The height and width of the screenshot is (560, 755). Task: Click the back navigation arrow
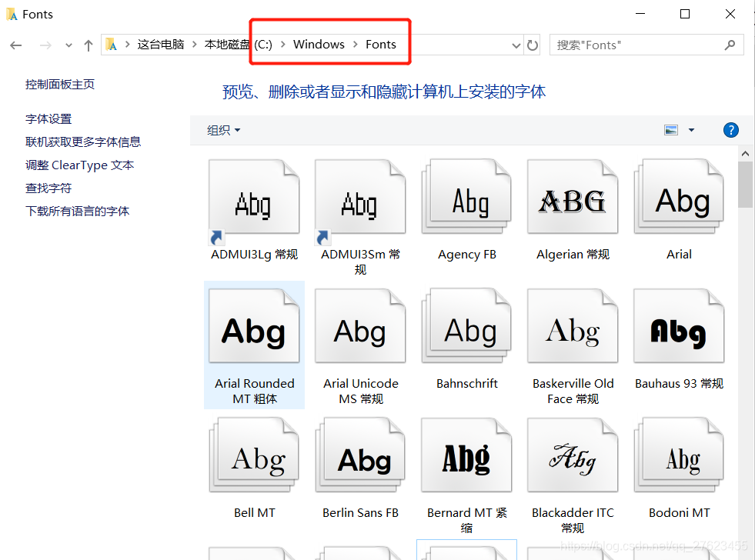16,45
